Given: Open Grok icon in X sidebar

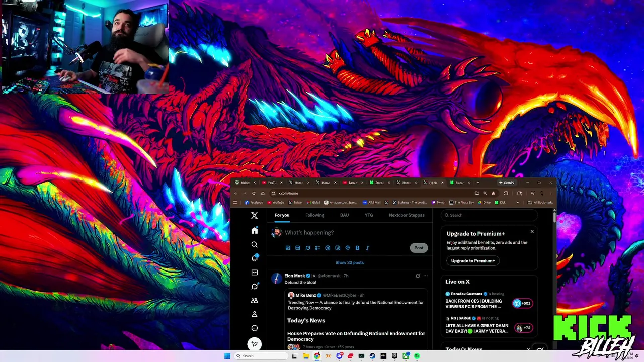Looking at the screenshot, I should click(x=254, y=286).
